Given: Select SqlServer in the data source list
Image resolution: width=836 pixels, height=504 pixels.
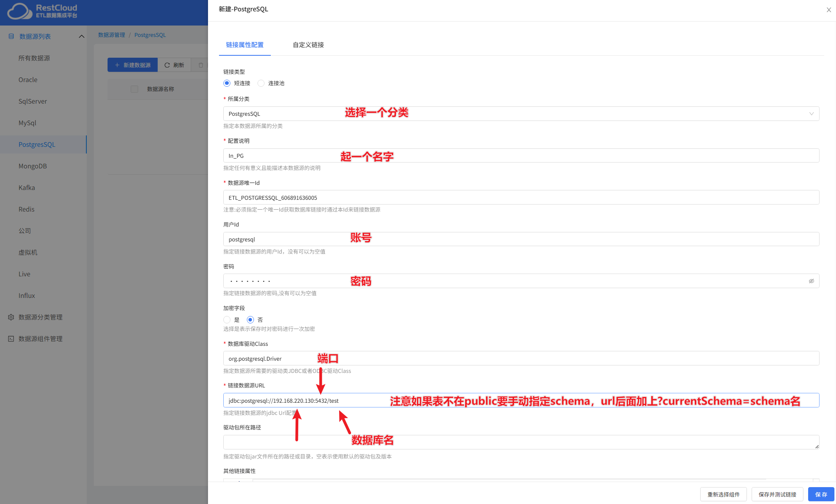Looking at the screenshot, I should [33, 101].
